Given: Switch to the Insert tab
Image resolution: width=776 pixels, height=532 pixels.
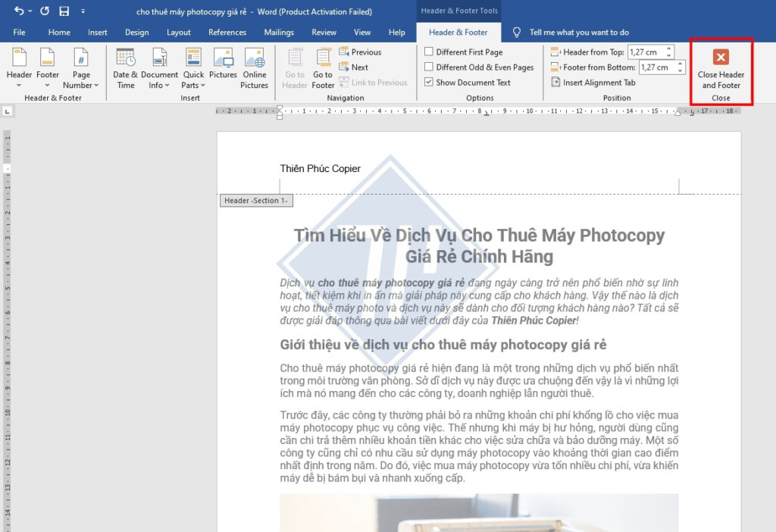Looking at the screenshot, I should coord(98,32).
